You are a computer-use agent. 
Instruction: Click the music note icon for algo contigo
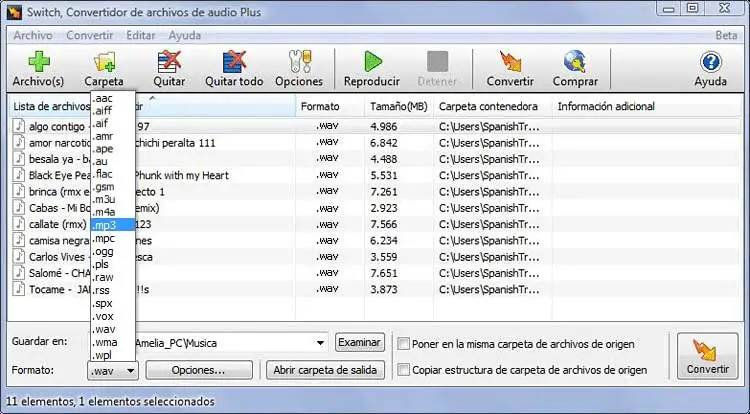(19, 126)
